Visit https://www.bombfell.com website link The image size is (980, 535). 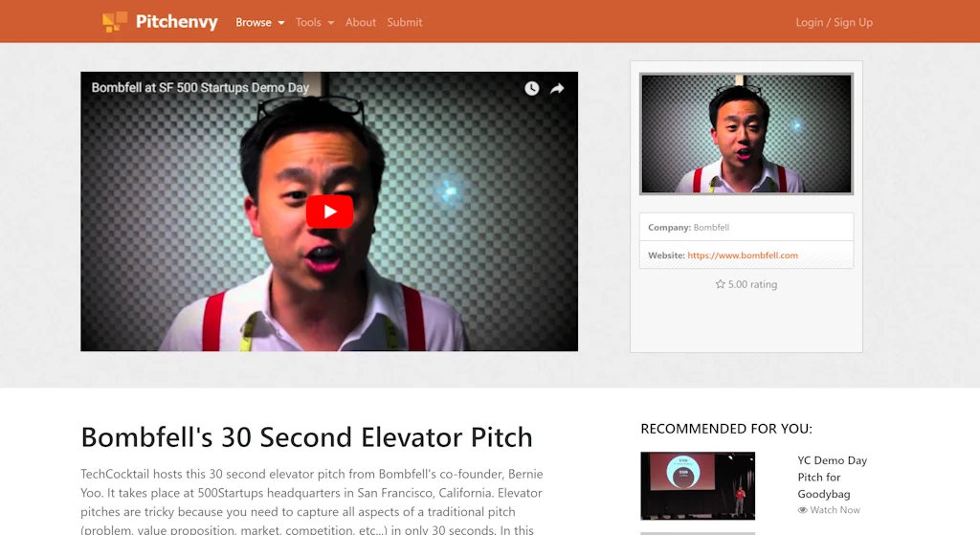(743, 255)
